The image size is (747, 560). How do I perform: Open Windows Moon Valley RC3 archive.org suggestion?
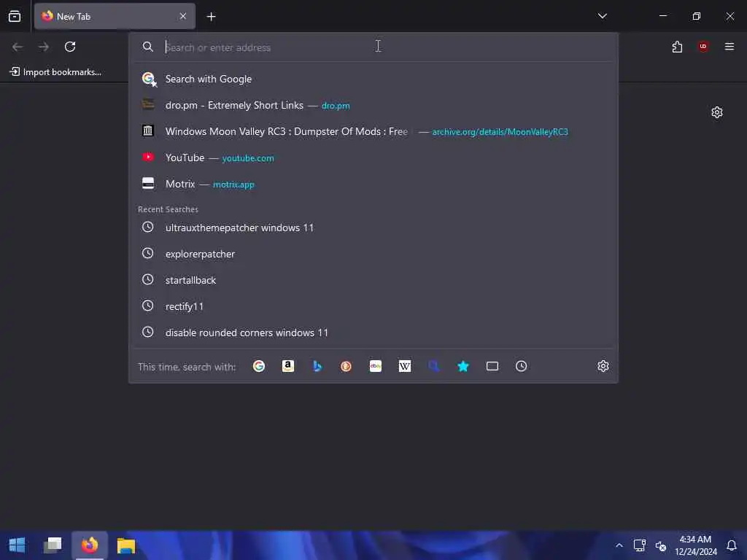pos(373,131)
